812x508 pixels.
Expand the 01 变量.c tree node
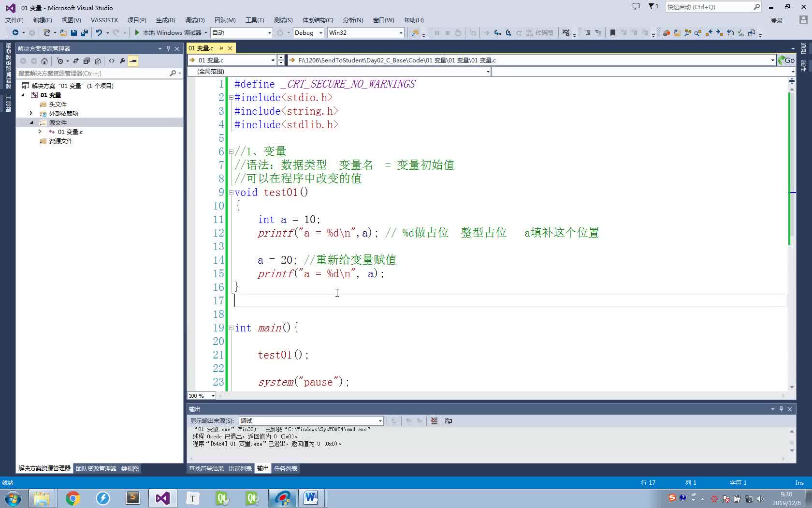click(40, 132)
